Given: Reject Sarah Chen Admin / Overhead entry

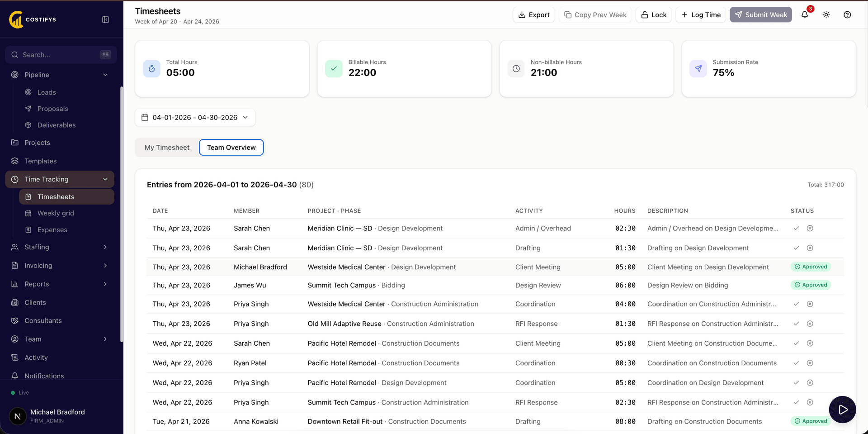Looking at the screenshot, I should tap(810, 229).
